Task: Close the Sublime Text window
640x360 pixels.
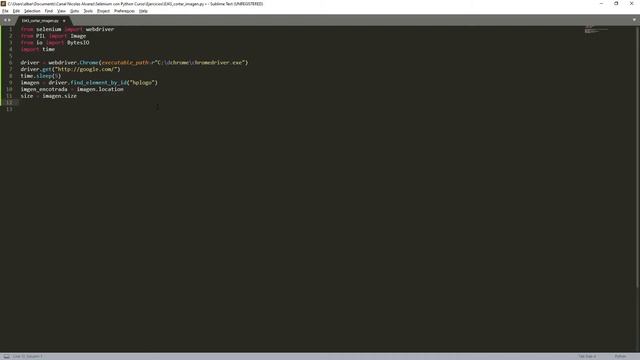Action: 631,4
